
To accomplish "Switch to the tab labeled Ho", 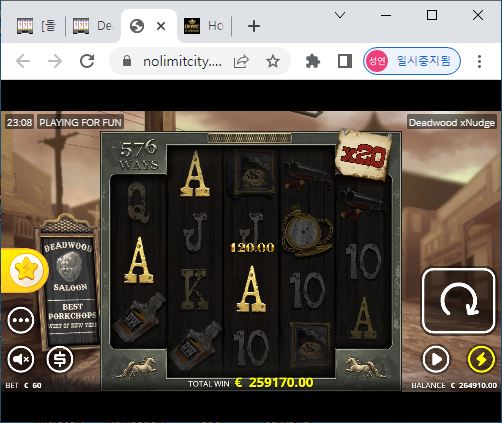I will [204, 26].
